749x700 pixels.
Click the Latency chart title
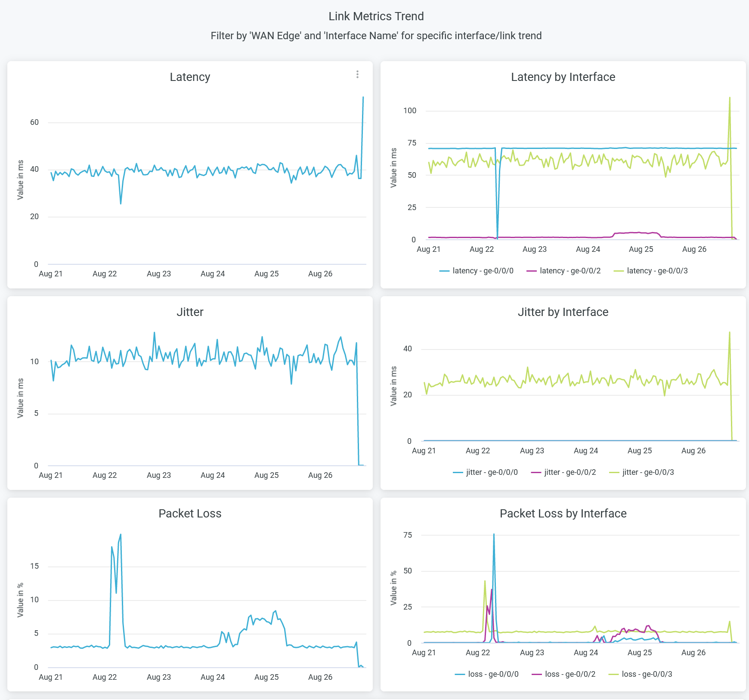pos(190,77)
